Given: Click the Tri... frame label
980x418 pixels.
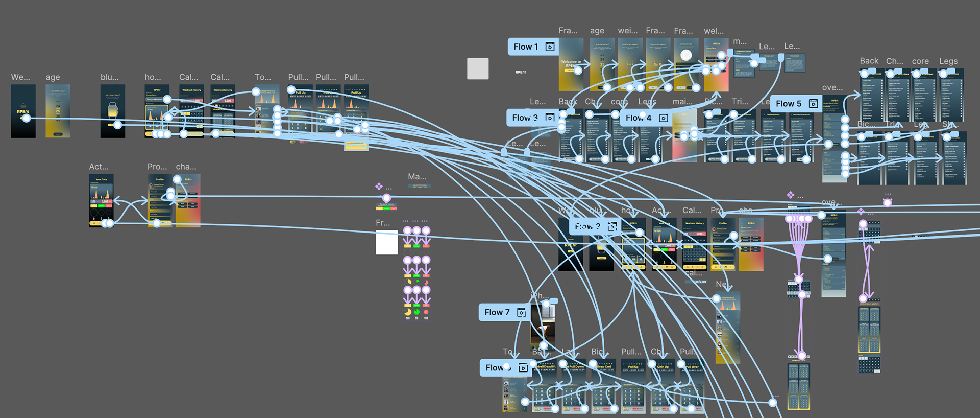Looking at the screenshot, I should pos(740,102).
